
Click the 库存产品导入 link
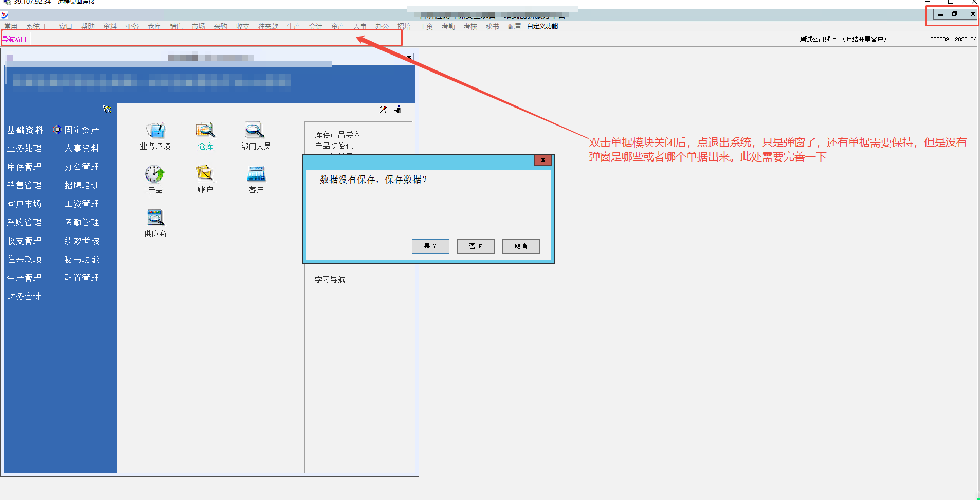click(x=338, y=134)
